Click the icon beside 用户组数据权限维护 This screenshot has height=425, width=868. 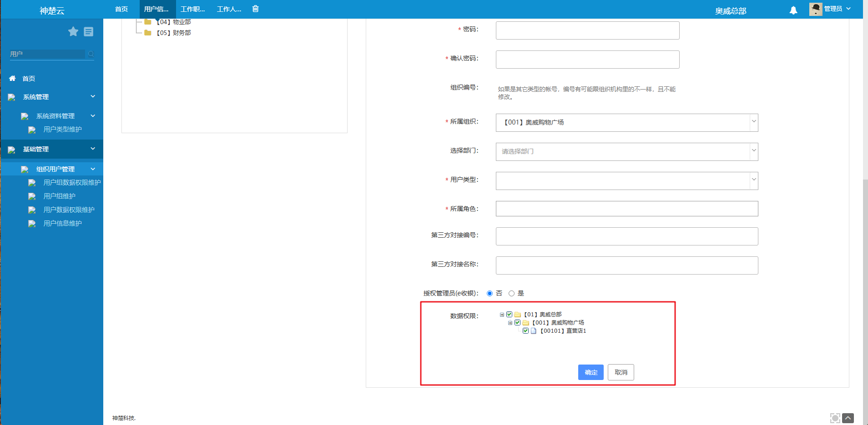[x=32, y=183]
